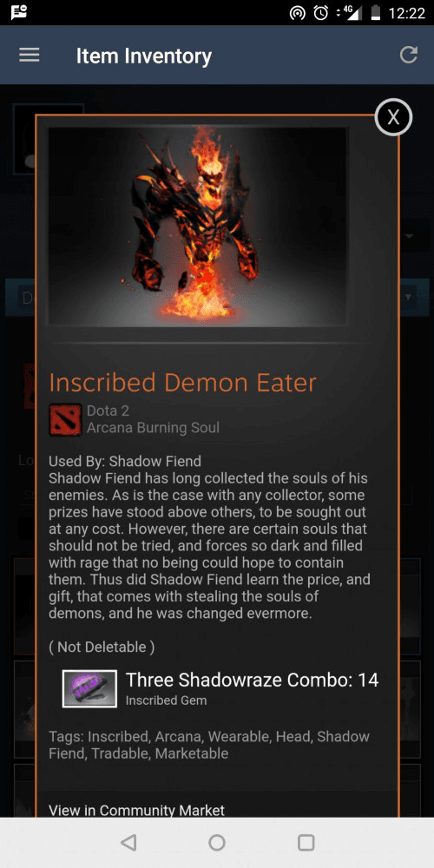Image resolution: width=434 pixels, height=868 pixels.
Task: Tap the Android home circle button
Action: (x=217, y=843)
